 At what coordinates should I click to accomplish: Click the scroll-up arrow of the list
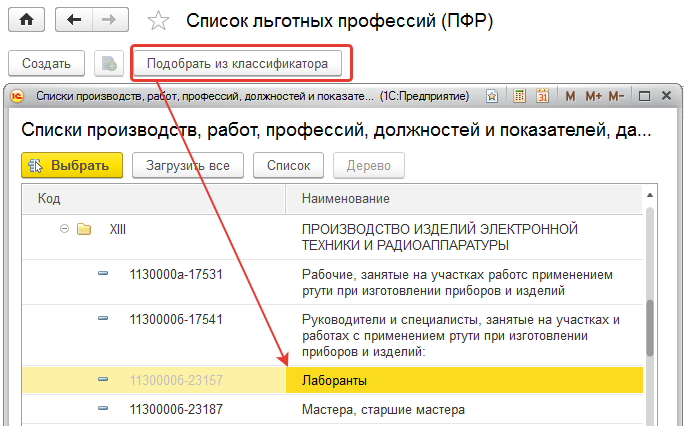point(650,195)
